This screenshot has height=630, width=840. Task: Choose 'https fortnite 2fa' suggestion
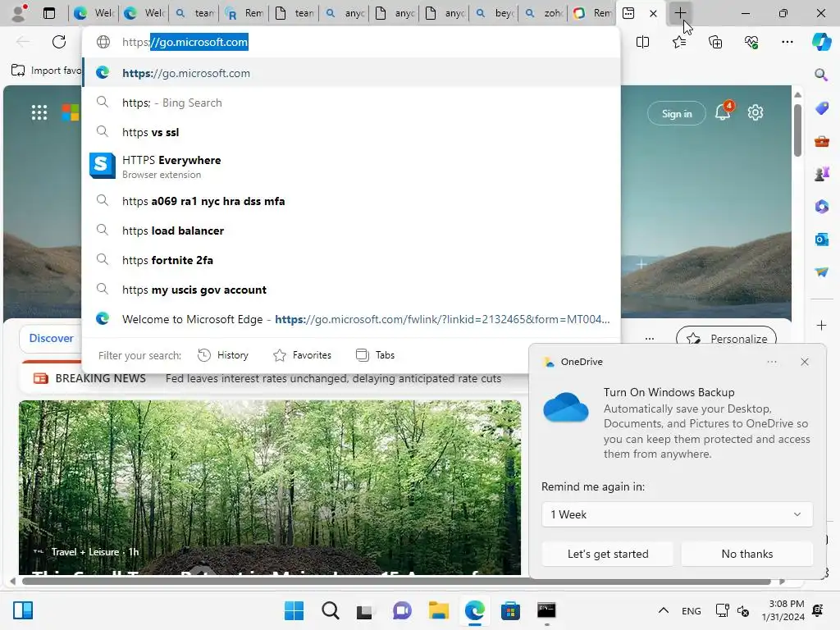coord(351,260)
